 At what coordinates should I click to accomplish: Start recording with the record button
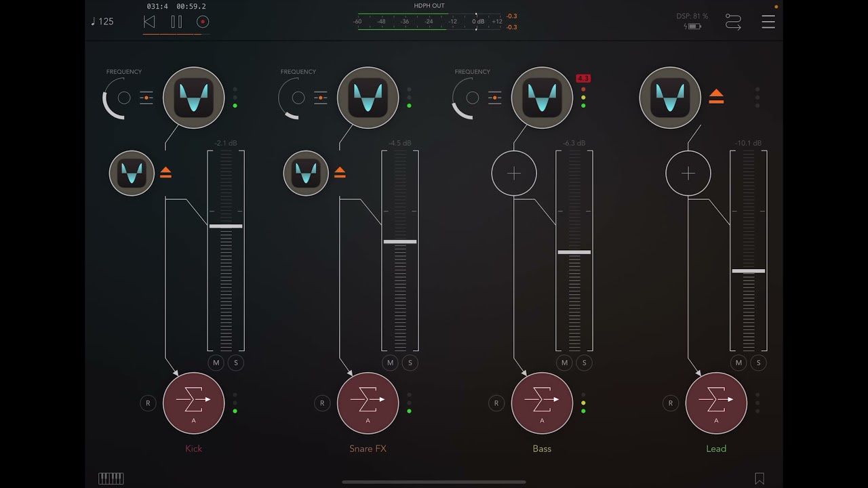pos(202,22)
